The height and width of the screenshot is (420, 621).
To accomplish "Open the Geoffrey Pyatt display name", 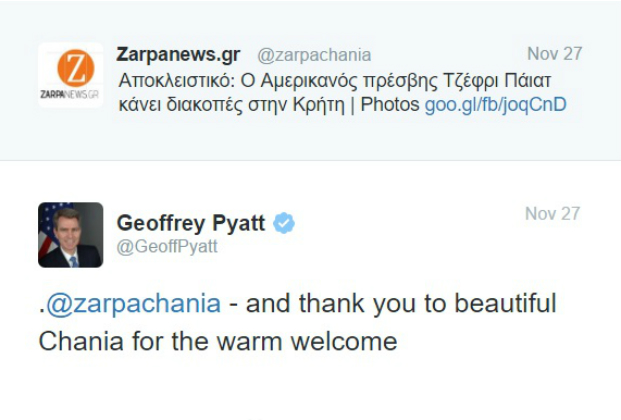I will click(190, 223).
